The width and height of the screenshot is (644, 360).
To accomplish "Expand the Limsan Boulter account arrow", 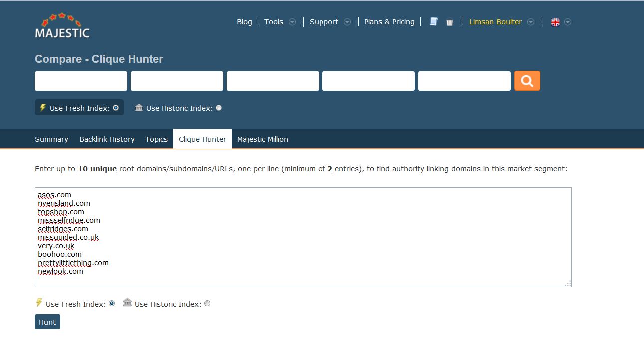I will 531,22.
